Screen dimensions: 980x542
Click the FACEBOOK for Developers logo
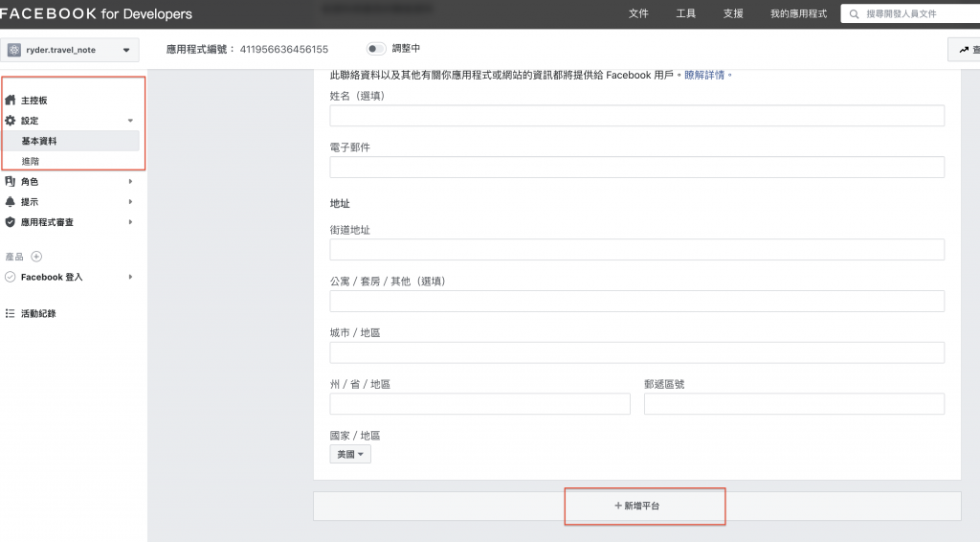[x=96, y=13]
